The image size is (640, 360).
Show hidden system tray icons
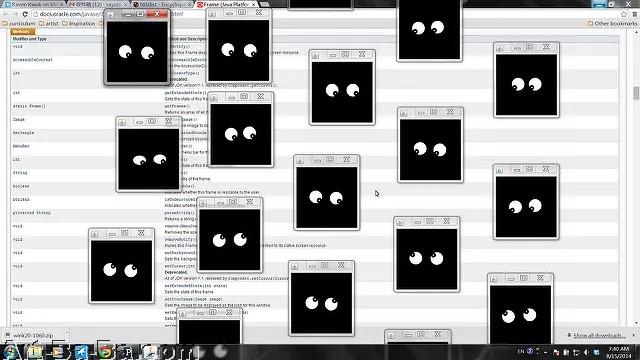(546, 352)
